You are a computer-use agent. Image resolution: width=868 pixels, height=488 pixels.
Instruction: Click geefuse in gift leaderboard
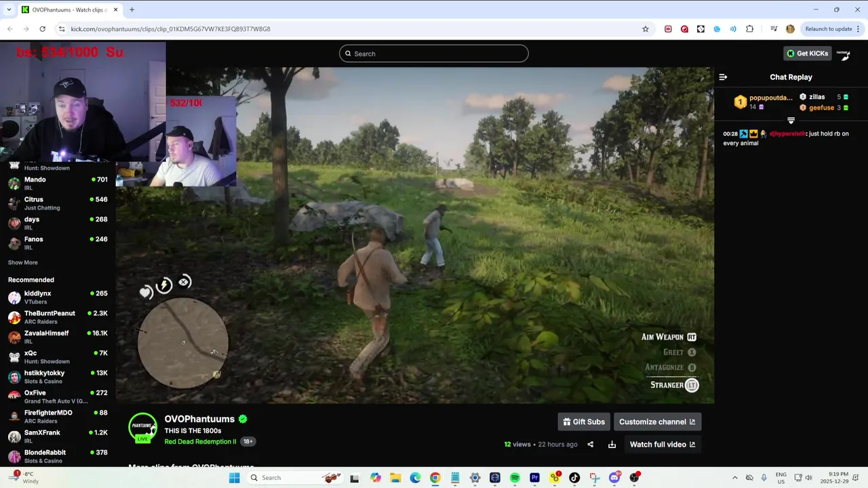tap(821, 108)
